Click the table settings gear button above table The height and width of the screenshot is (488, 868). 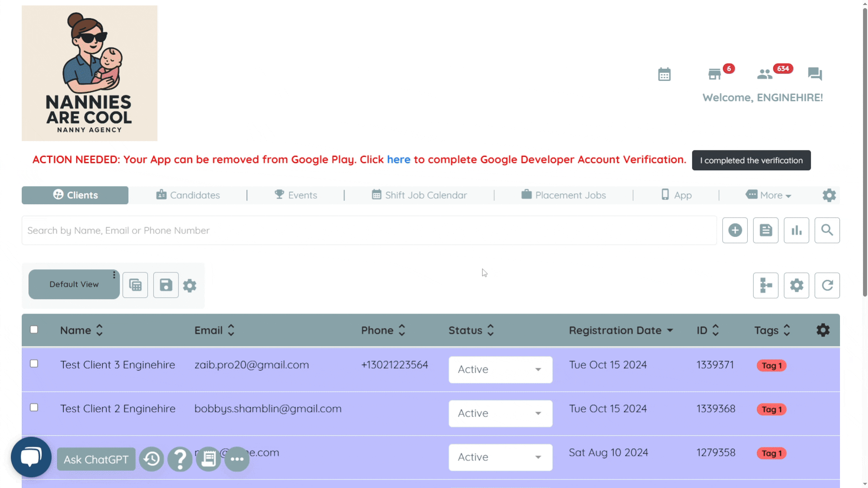point(797,286)
